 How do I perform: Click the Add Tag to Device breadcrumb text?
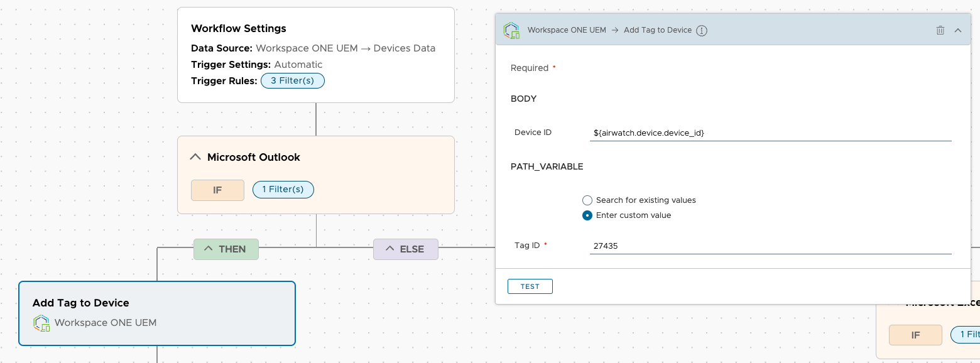click(x=658, y=30)
